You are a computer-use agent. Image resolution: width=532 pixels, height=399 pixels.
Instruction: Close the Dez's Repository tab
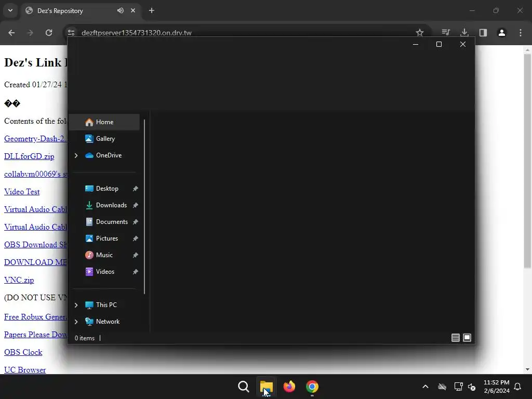(133, 10)
